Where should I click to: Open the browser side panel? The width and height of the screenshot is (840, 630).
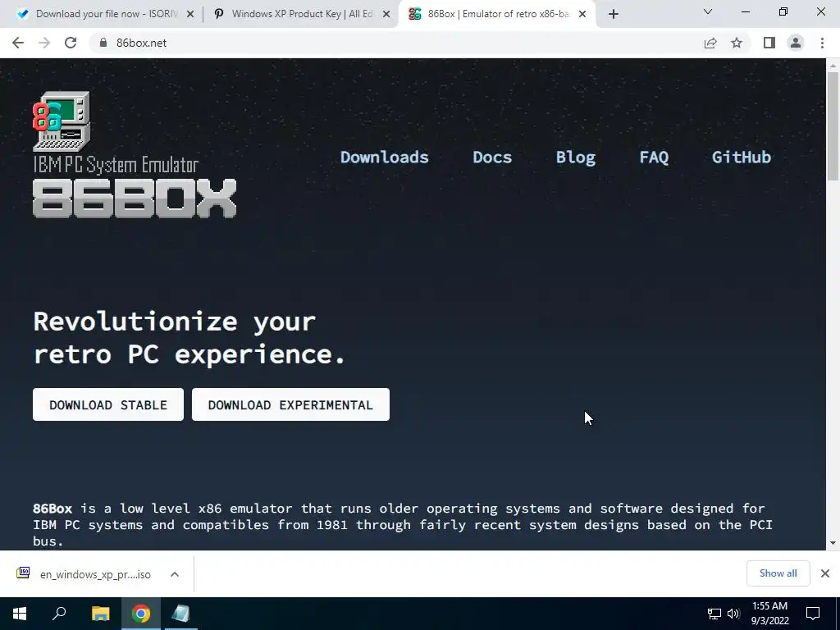pyautogui.click(x=769, y=43)
